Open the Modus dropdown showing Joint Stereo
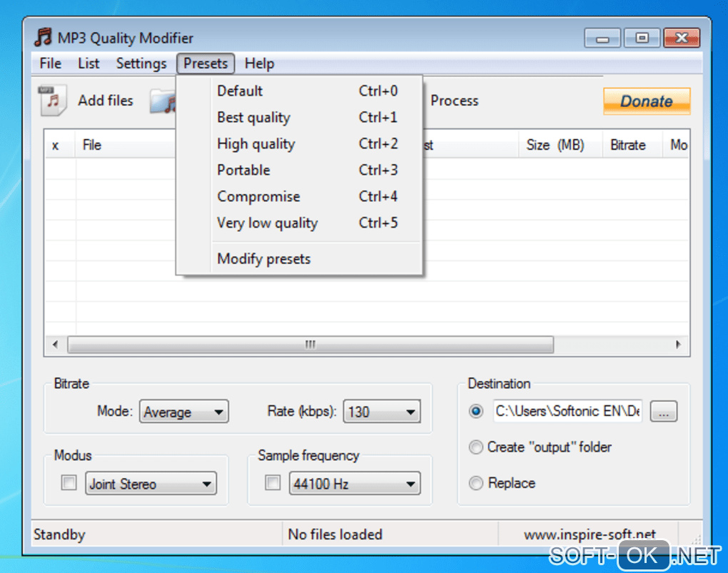The height and width of the screenshot is (573, 728). (x=151, y=483)
